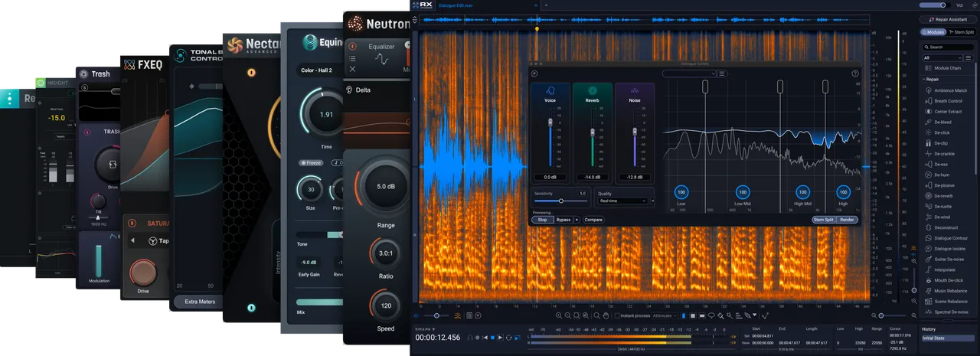This screenshot has width=980, height=356.
Task: Open the Dialogue Contour module
Action: point(948,238)
